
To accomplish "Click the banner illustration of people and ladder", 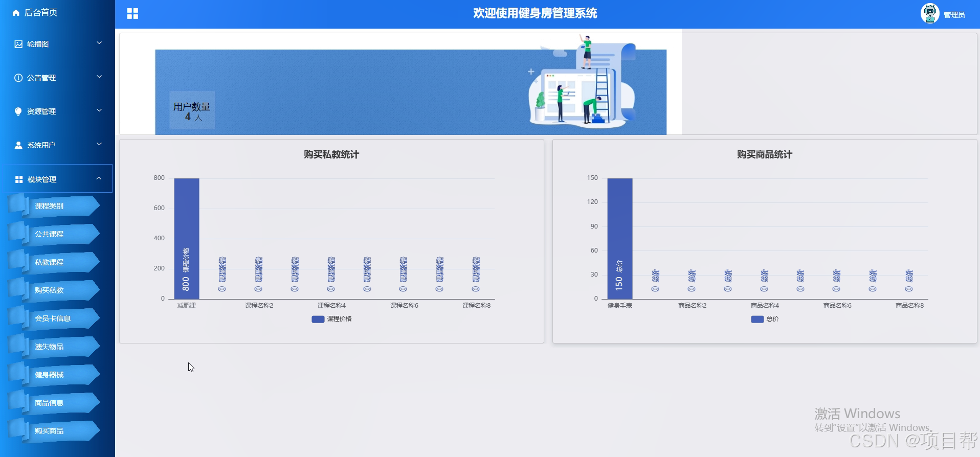I will coord(582,81).
